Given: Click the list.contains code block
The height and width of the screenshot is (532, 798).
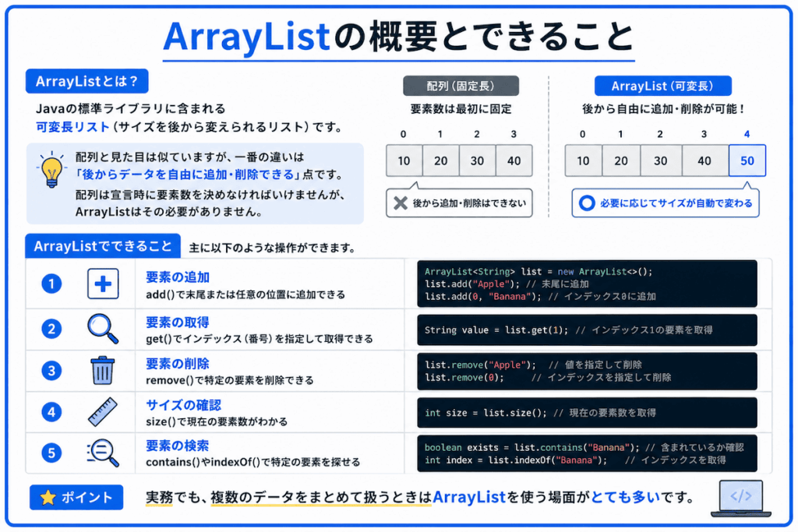Looking at the screenshot, I should pyautogui.click(x=587, y=453).
